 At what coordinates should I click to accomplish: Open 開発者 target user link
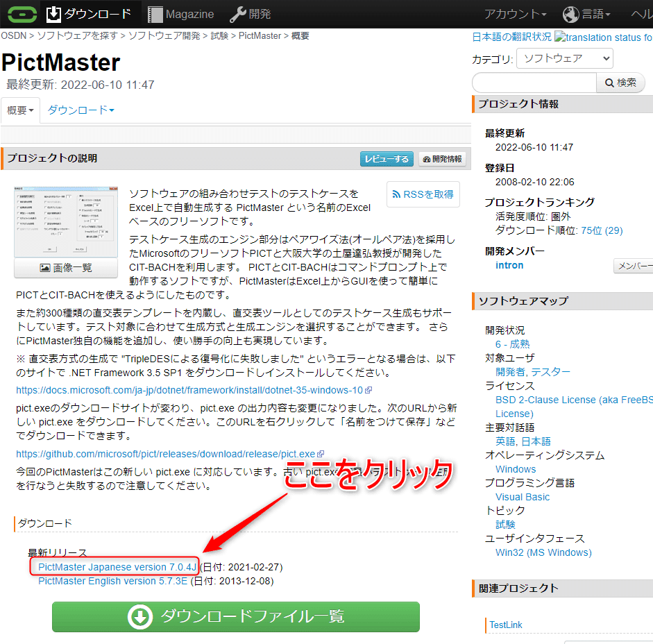510,372
